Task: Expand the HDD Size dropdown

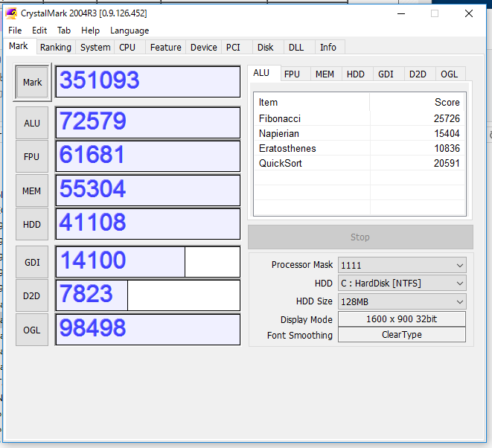Action: click(402, 302)
